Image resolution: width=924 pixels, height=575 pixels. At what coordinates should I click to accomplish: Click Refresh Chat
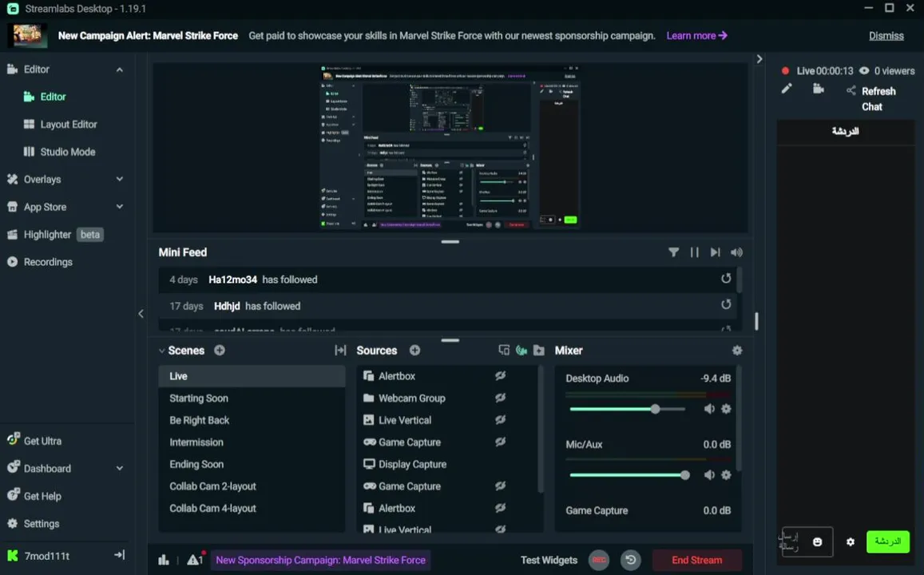tap(878, 98)
